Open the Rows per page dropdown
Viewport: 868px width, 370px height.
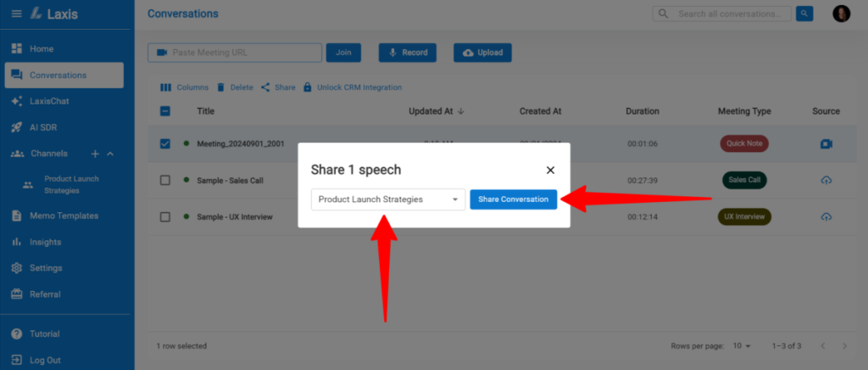pyautogui.click(x=742, y=346)
